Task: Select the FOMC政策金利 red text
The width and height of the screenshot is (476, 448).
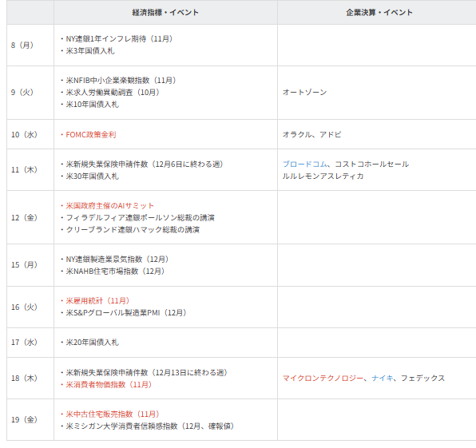Action: click(91, 134)
